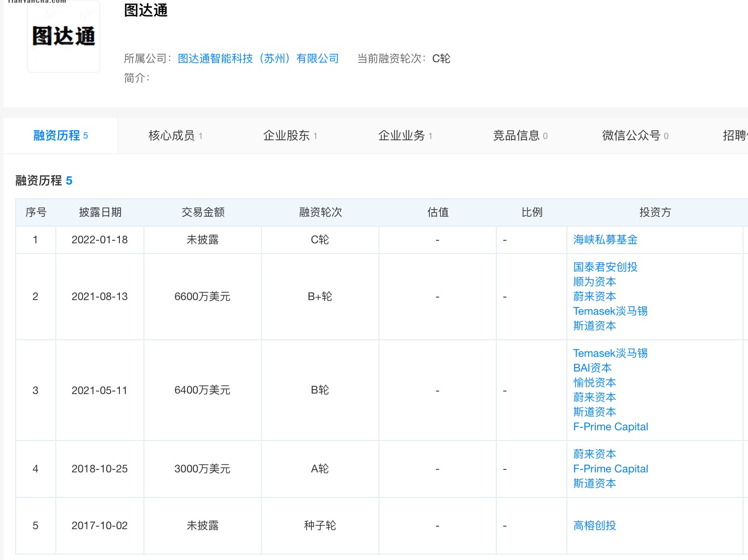This screenshot has width=748, height=560.
Task: Switch to the 核心成员 tab
Action: tap(175, 136)
